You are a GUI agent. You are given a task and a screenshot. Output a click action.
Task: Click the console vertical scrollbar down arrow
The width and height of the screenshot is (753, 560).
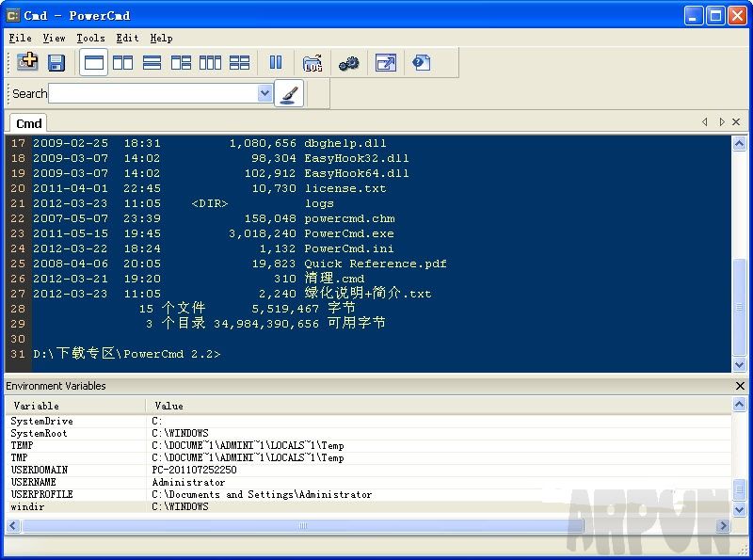(x=740, y=366)
